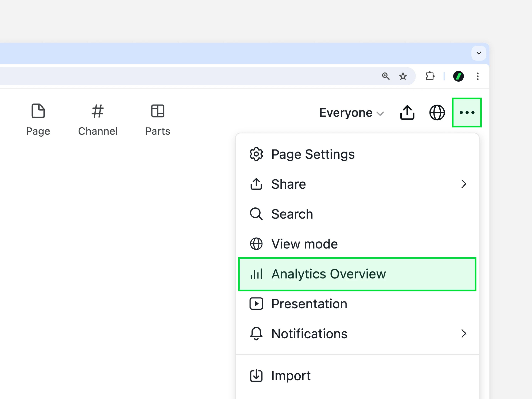This screenshot has height=399, width=532.
Task: Add a new Page
Action: (x=38, y=120)
